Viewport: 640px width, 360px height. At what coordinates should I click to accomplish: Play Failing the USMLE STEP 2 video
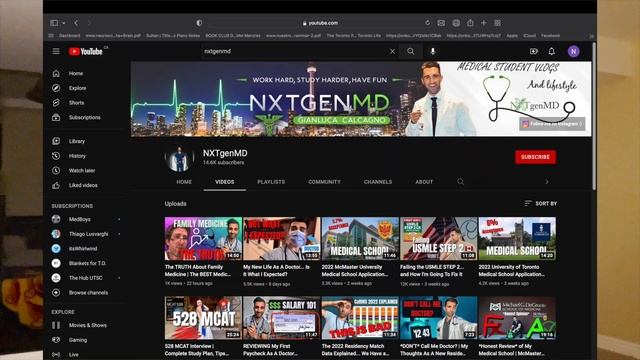point(438,239)
